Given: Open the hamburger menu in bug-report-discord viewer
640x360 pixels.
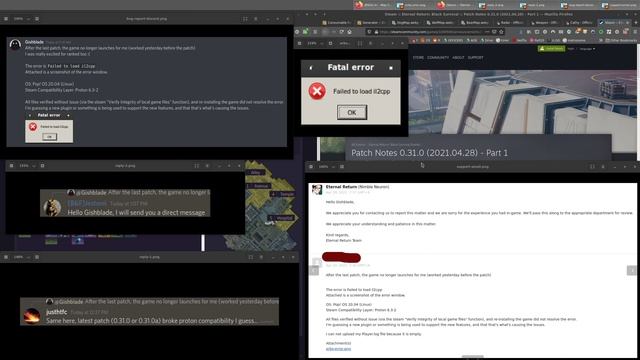Looking at the screenshot, I should point(6,19).
